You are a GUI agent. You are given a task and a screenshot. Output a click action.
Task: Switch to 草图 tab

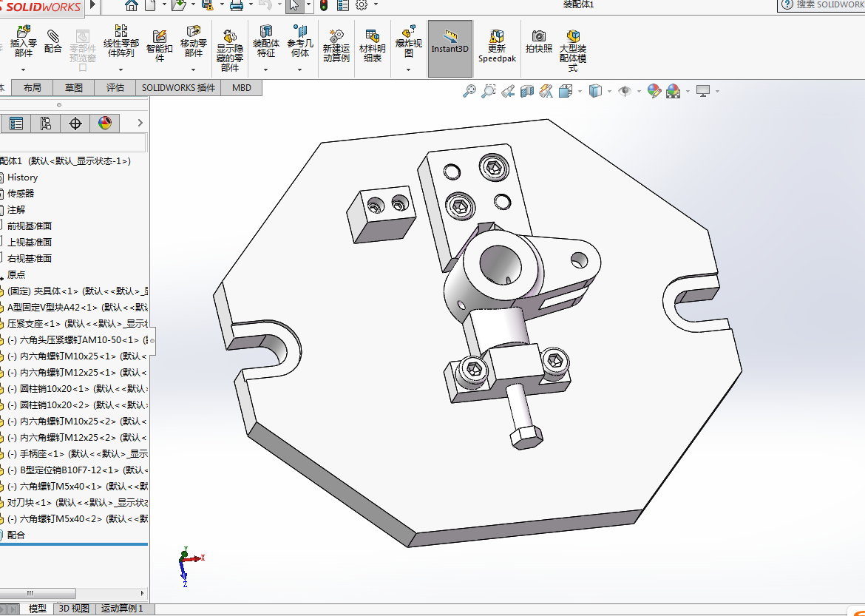tap(74, 88)
